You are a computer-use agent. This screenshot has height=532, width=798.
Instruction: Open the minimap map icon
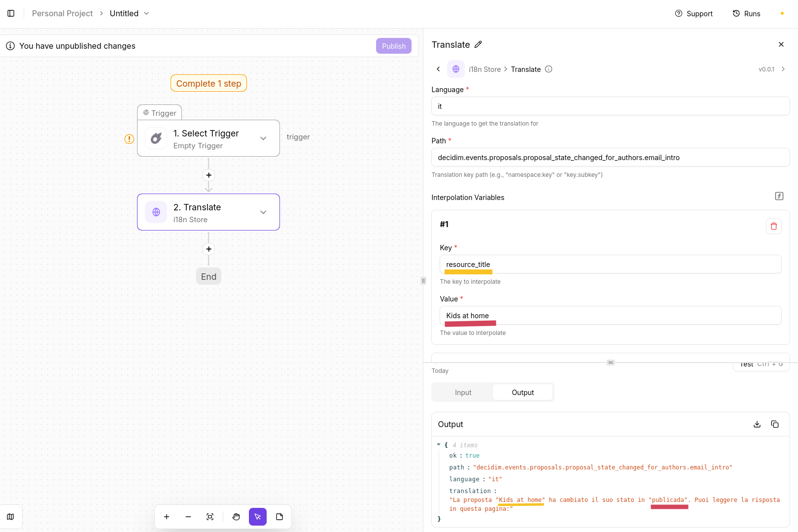point(10,517)
